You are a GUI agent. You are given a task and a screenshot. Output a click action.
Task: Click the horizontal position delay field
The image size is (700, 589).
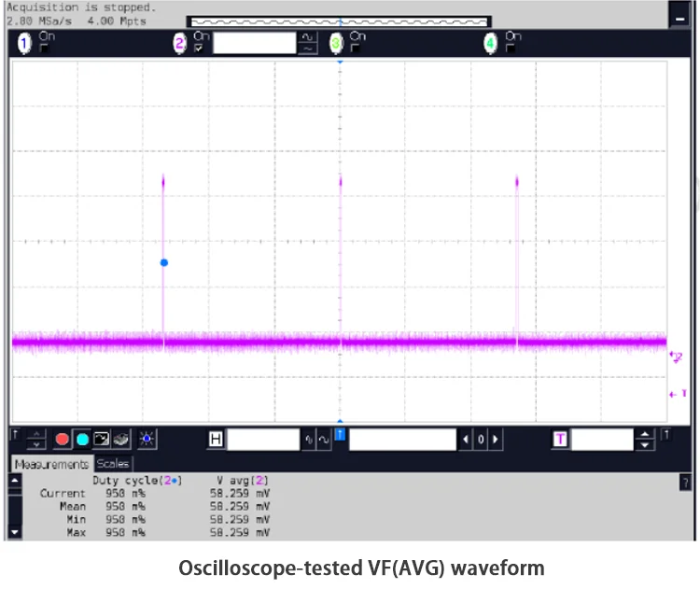402,440
